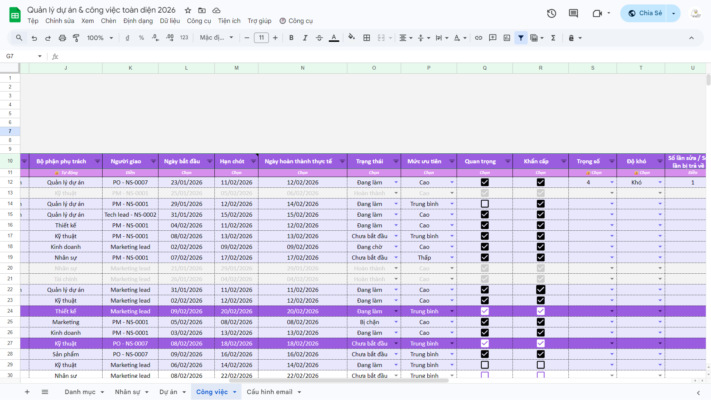Screen dimensions: 711x400
Task: Check the Quan trọng box in row 14
Action: (485, 204)
